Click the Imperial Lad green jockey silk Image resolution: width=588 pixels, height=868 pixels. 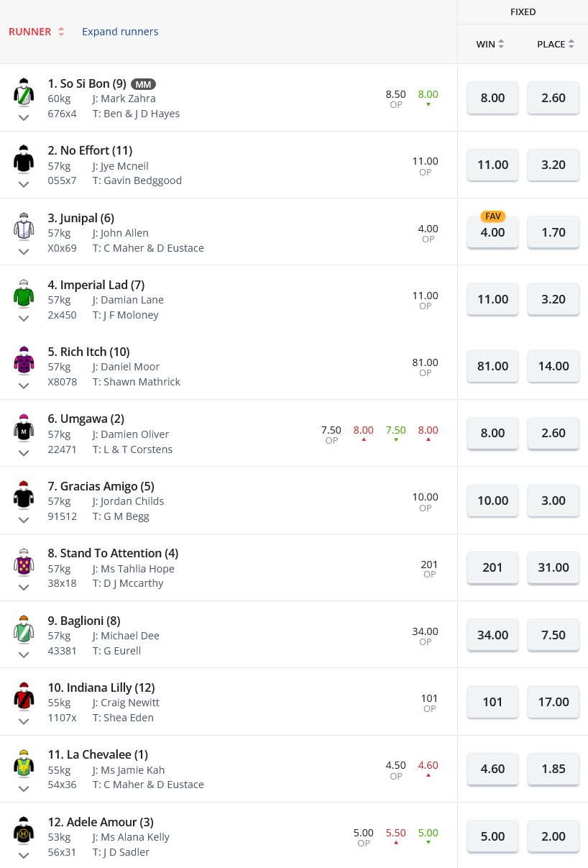tap(24, 293)
